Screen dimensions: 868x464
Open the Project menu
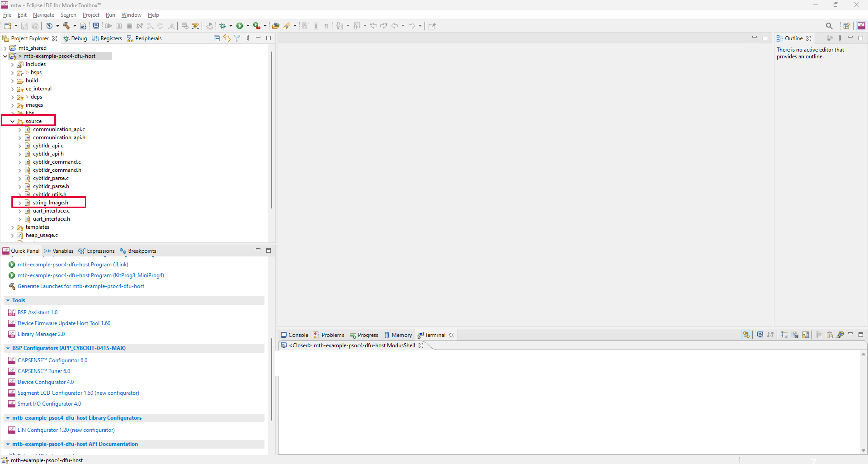coord(91,15)
